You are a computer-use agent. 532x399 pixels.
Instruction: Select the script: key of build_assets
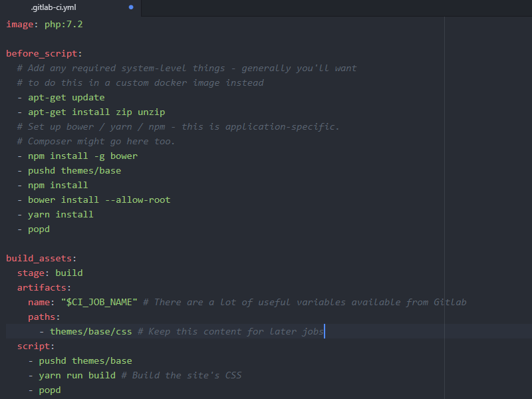coord(35,346)
